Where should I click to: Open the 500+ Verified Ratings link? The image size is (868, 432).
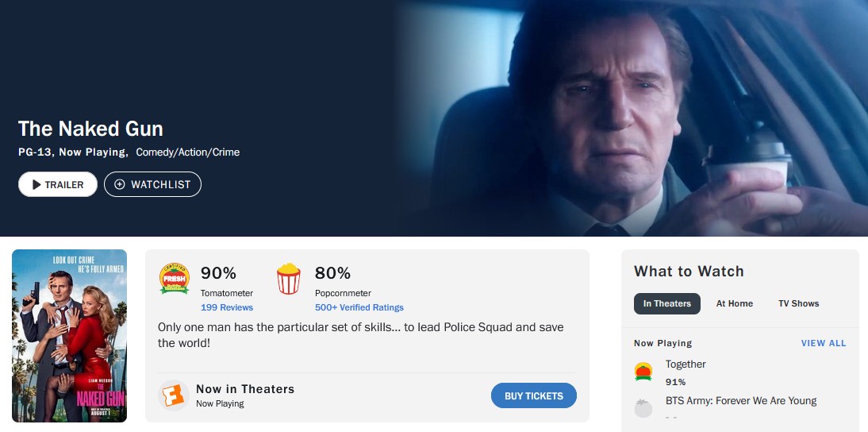(x=359, y=307)
